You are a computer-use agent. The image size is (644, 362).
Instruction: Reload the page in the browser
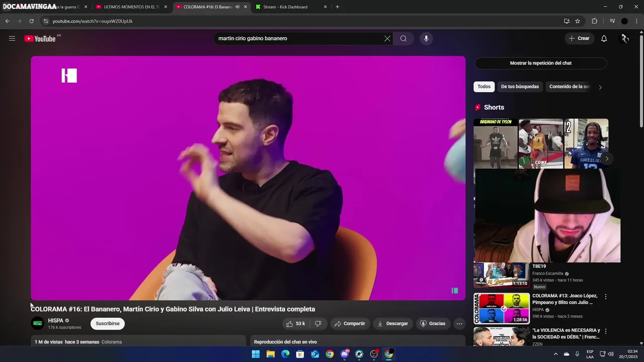coord(31,21)
